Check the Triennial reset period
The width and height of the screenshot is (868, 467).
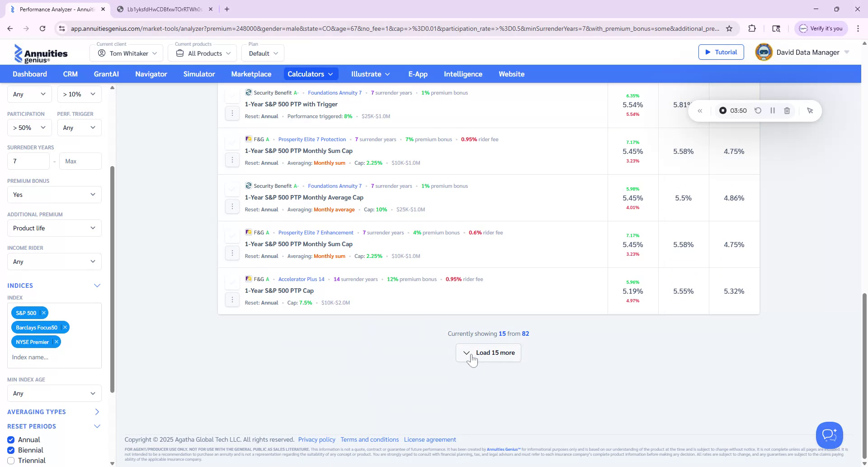pos(10,460)
